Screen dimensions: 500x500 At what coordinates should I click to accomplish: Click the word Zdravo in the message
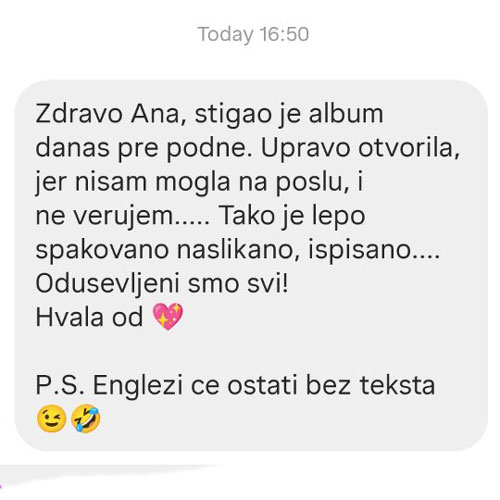79,114
